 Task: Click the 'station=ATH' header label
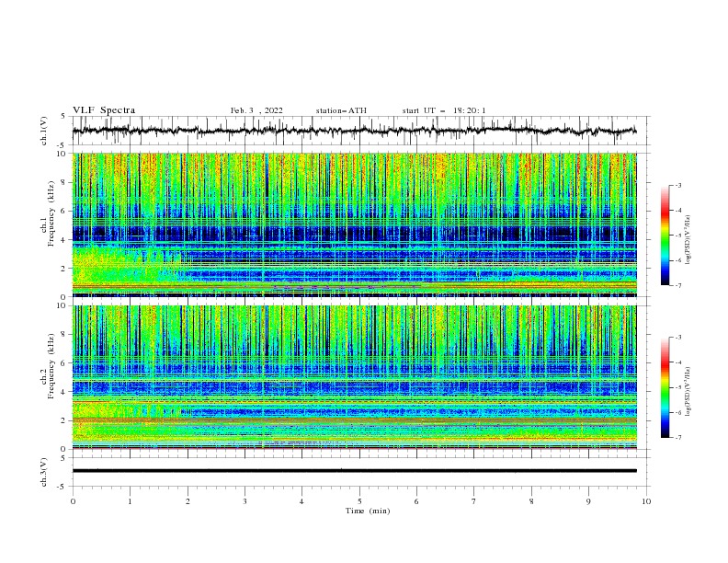(x=341, y=110)
